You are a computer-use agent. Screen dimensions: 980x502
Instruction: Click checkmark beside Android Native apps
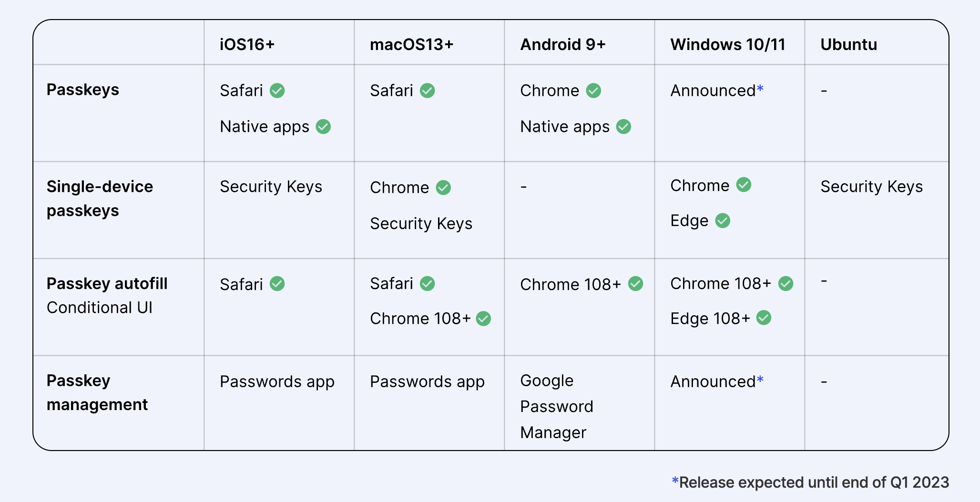pyautogui.click(x=623, y=127)
